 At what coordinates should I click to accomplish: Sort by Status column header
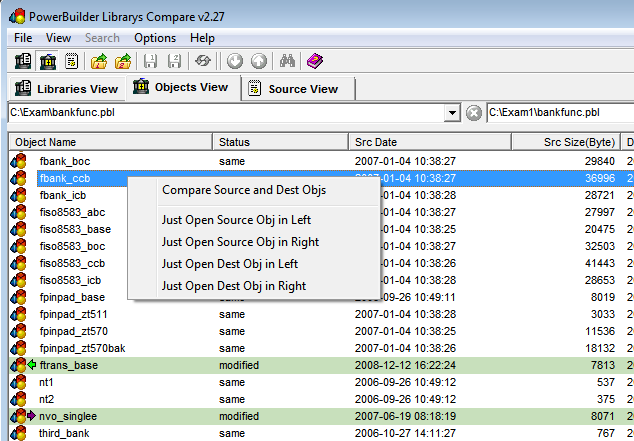point(281,142)
